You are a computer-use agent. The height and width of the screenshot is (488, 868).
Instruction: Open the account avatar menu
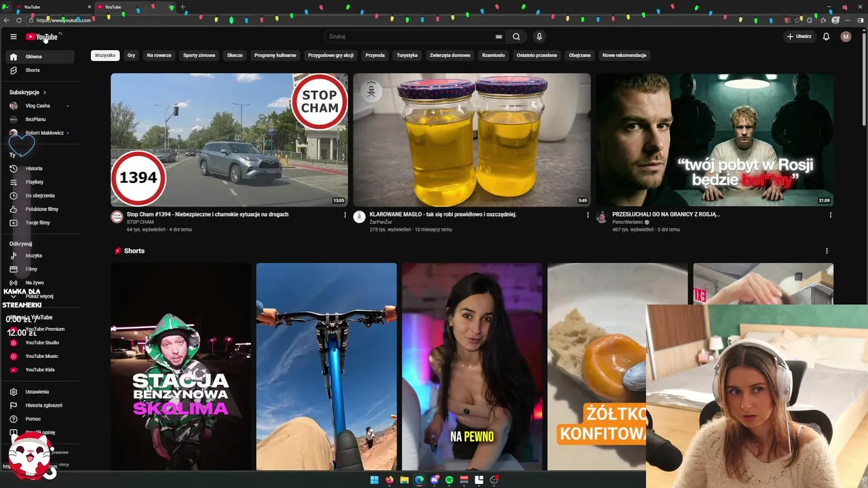[846, 37]
